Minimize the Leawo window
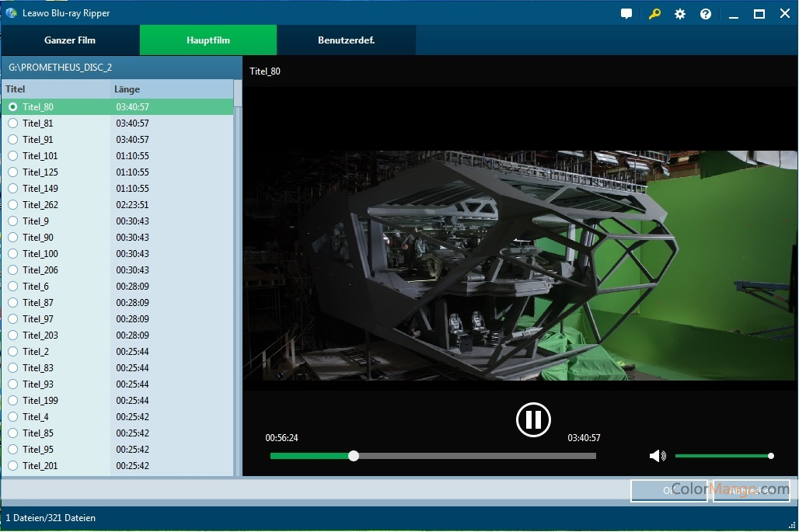Screen dimensions: 799x532 tap(733, 14)
